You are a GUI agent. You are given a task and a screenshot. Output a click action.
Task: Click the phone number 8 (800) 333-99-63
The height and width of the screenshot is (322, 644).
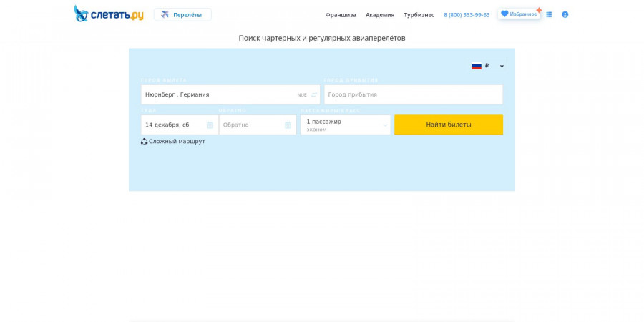467,15
